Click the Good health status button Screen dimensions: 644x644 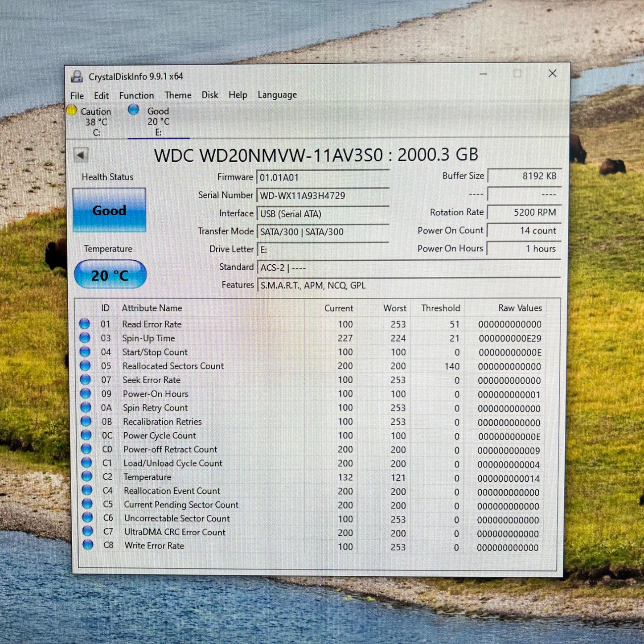(x=109, y=210)
